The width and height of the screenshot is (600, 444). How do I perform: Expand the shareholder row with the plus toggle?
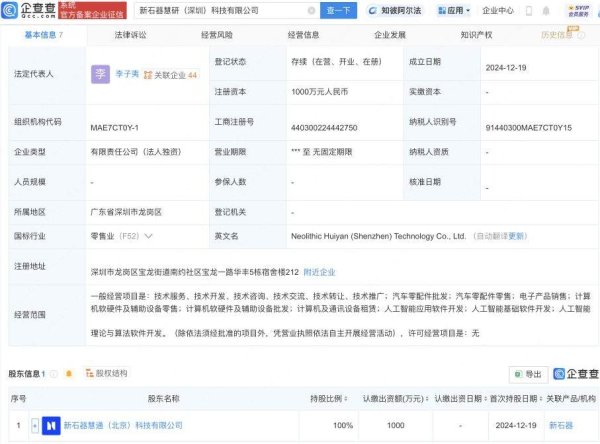click(35, 425)
